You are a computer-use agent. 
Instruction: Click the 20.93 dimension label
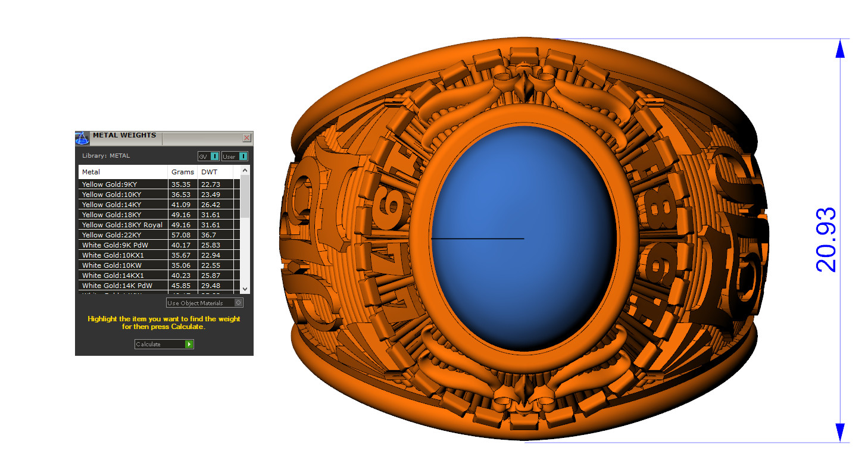click(x=826, y=240)
